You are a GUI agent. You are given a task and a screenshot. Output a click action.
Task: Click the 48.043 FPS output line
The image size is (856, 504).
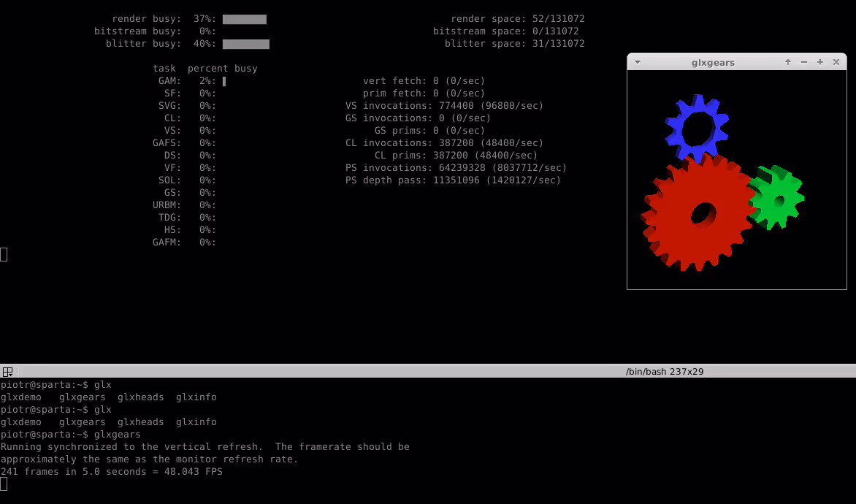(112, 472)
